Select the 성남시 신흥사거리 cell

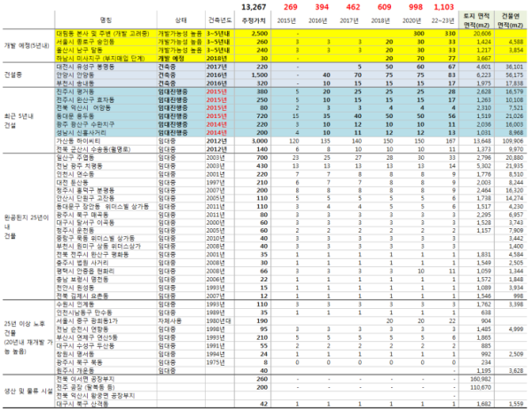82,132
